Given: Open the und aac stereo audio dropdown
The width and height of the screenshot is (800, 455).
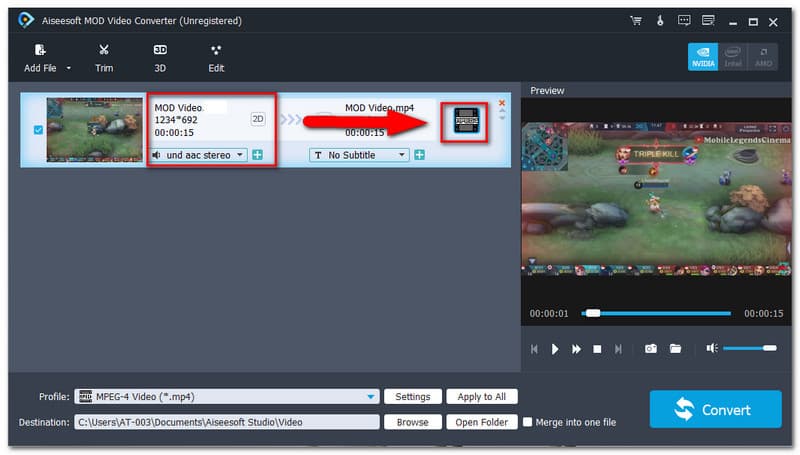Looking at the screenshot, I should [199, 155].
